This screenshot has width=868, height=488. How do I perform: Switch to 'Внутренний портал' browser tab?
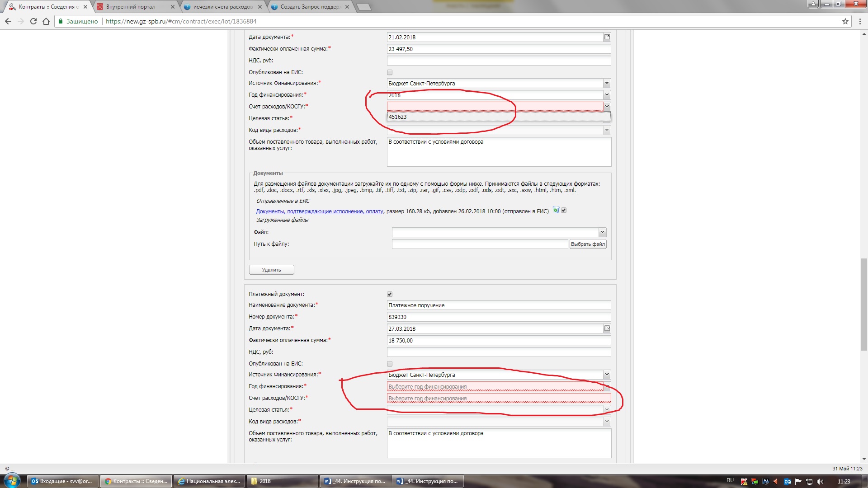click(x=131, y=7)
